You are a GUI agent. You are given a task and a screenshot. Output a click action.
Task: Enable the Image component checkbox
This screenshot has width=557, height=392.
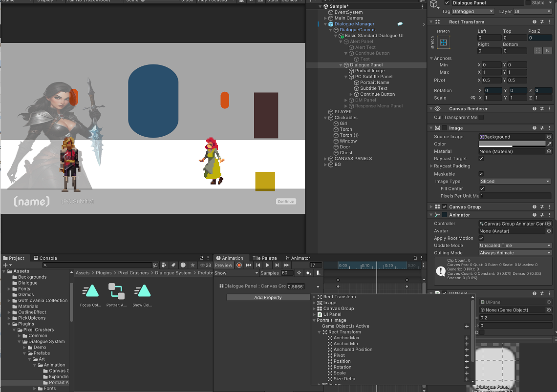click(x=445, y=128)
